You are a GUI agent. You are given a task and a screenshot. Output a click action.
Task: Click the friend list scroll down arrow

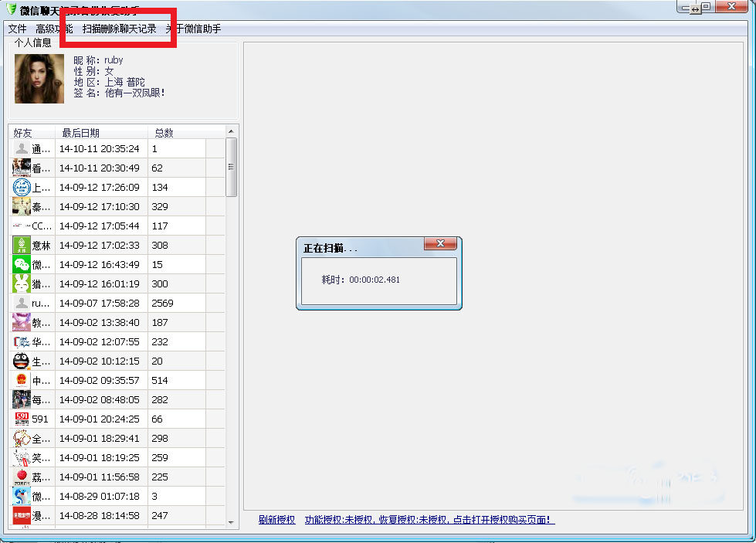click(231, 522)
